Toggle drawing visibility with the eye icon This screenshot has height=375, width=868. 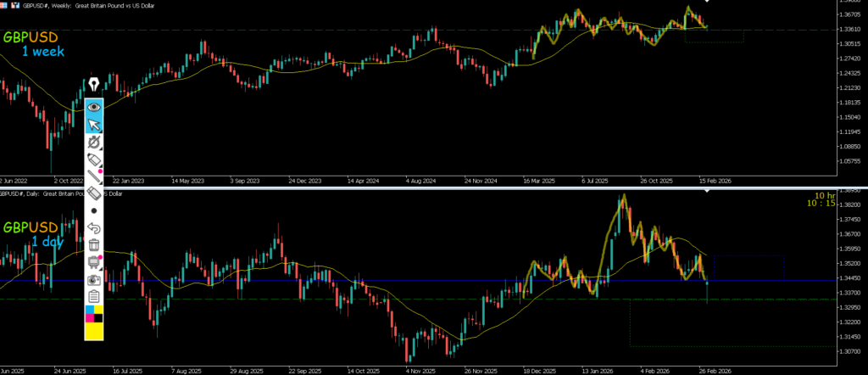pos(94,108)
